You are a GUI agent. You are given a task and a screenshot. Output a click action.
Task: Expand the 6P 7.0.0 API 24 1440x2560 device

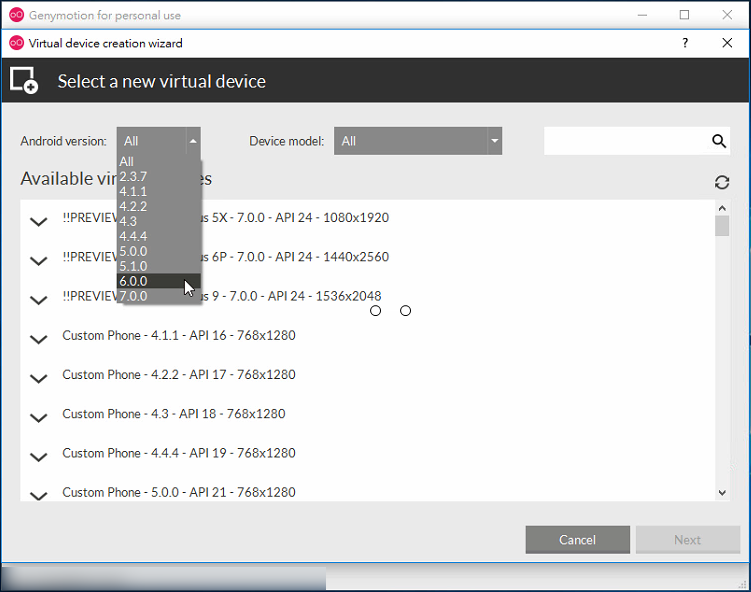click(38, 260)
